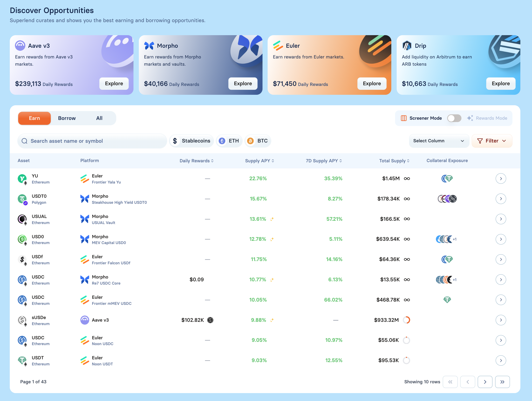The height and width of the screenshot is (401, 532).
Task: Click the sUSDe Daily Rewards token icon
Action: click(210, 320)
